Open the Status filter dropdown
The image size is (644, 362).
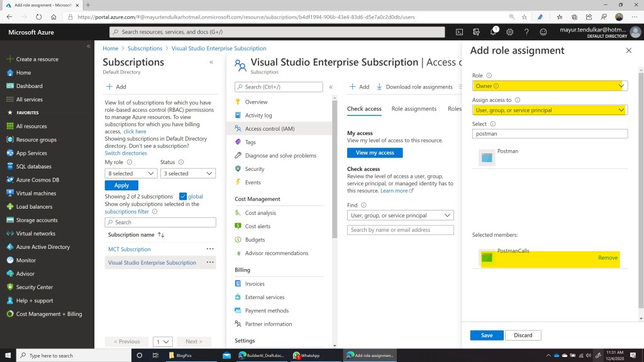[187, 173]
